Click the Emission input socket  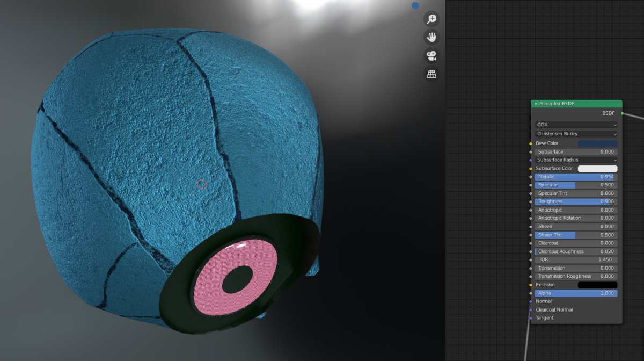click(x=531, y=285)
